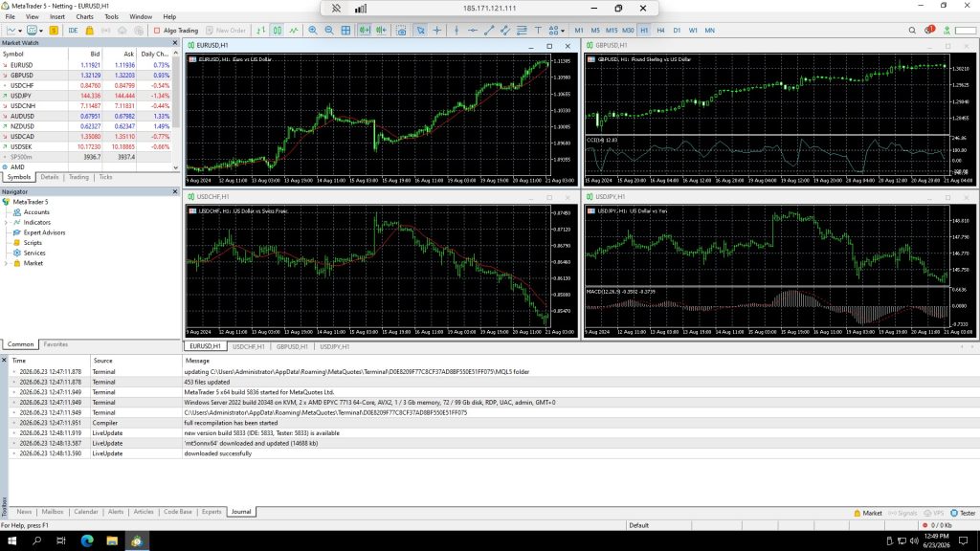Click the yellow dollar symbols icon

tap(54, 30)
